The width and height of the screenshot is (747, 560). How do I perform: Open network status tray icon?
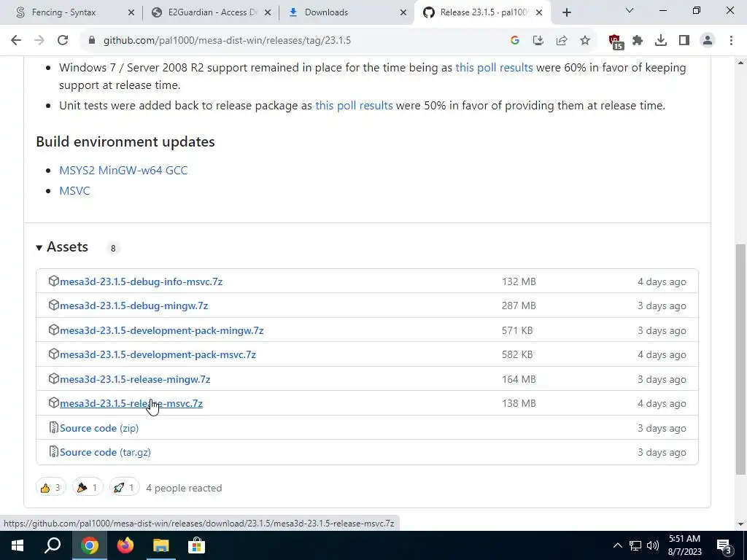tap(635, 545)
